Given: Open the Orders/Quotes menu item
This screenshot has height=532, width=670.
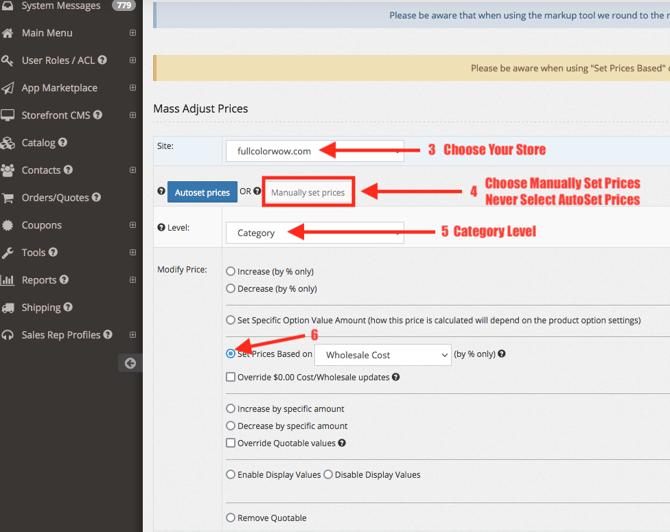Looking at the screenshot, I should pos(56,198).
